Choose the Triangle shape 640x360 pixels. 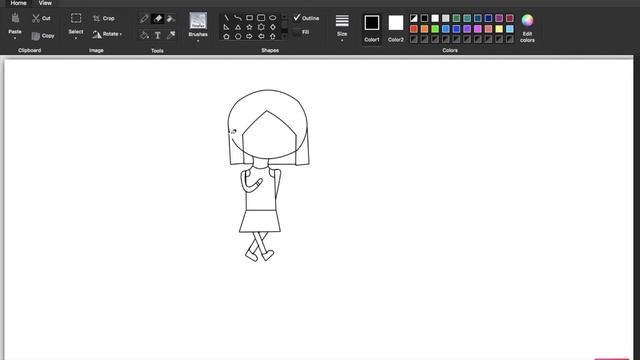tap(238, 27)
